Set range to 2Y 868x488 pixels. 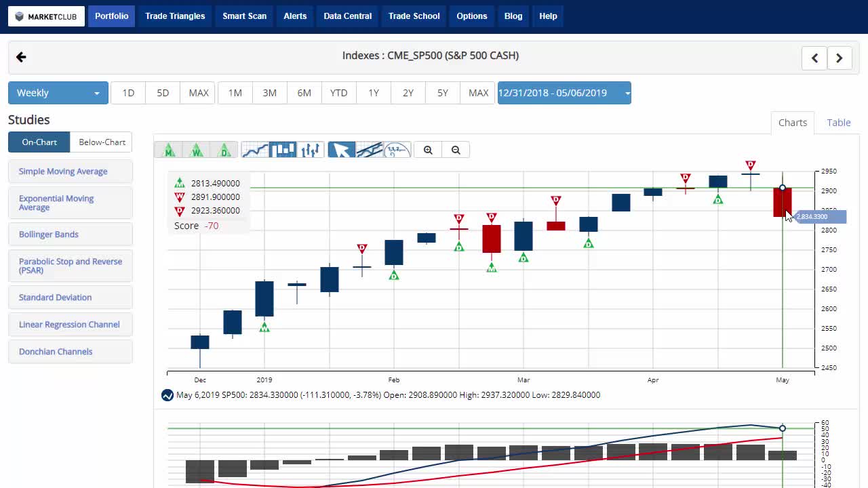tap(408, 93)
